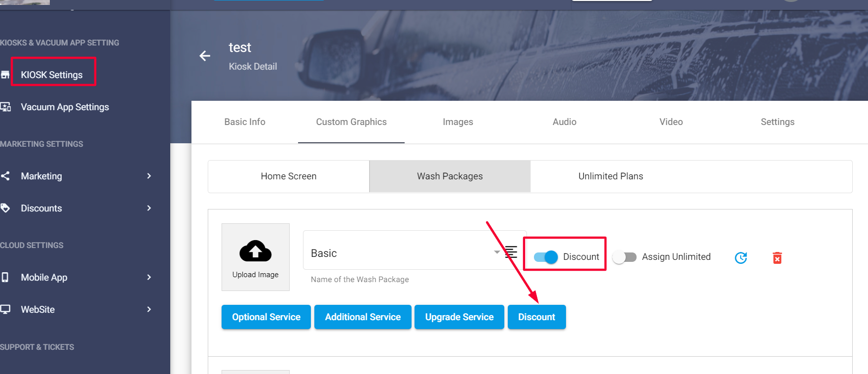Click the Discounts tag icon in sidebar
Screen dimensions: 868x374
(5, 208)
